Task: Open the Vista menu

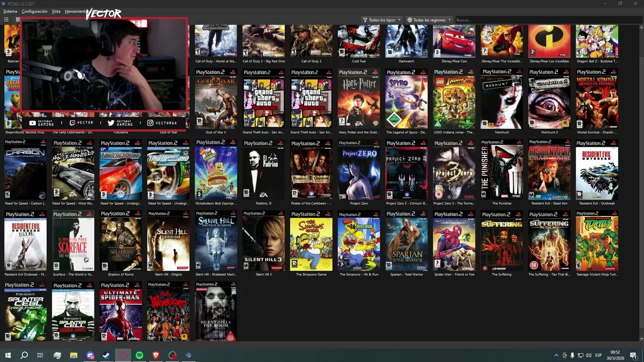Action: [56, 11]
